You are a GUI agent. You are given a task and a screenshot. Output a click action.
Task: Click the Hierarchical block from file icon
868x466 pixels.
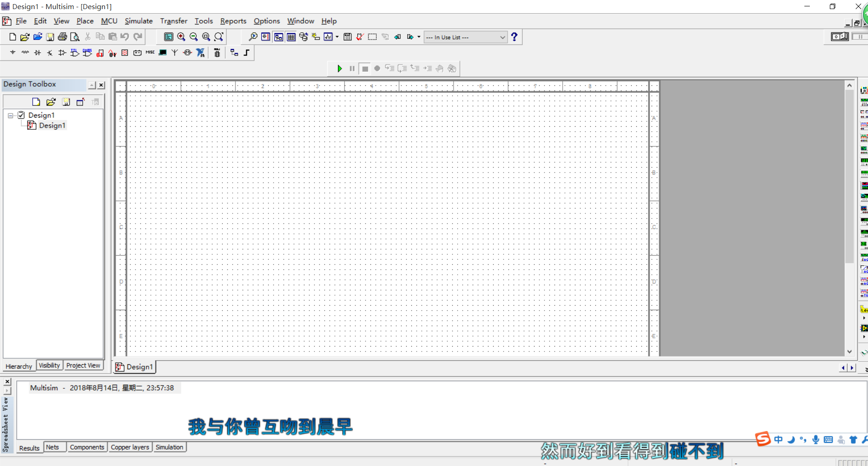[x=234, y=53]
